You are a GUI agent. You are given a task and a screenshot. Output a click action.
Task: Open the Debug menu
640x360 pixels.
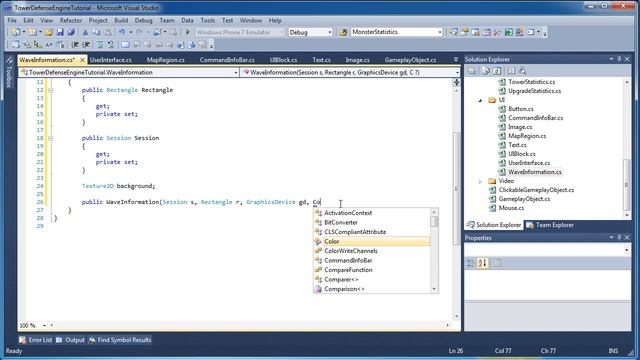click(x=143, y=20)
